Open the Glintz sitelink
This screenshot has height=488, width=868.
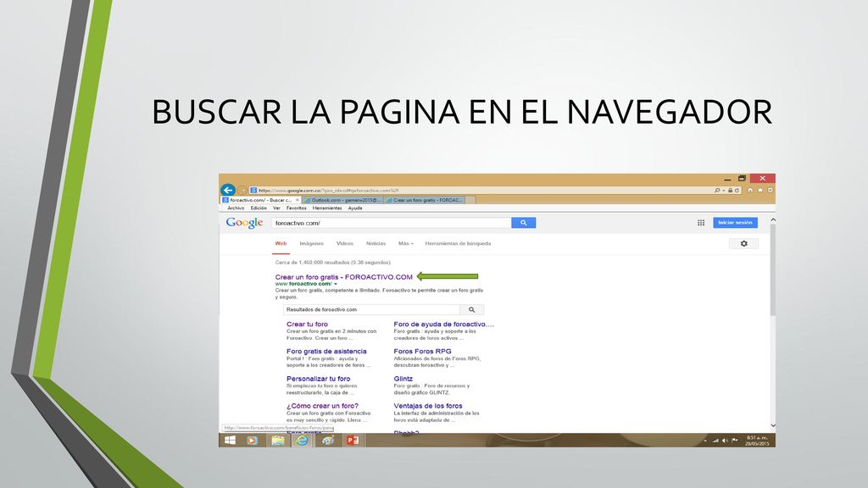(403, 379)
